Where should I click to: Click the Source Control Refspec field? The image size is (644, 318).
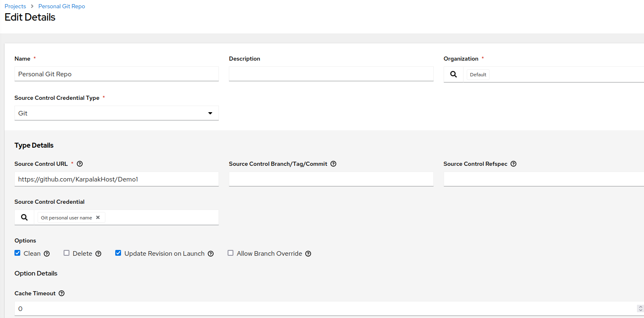click(x=544, y=179)
